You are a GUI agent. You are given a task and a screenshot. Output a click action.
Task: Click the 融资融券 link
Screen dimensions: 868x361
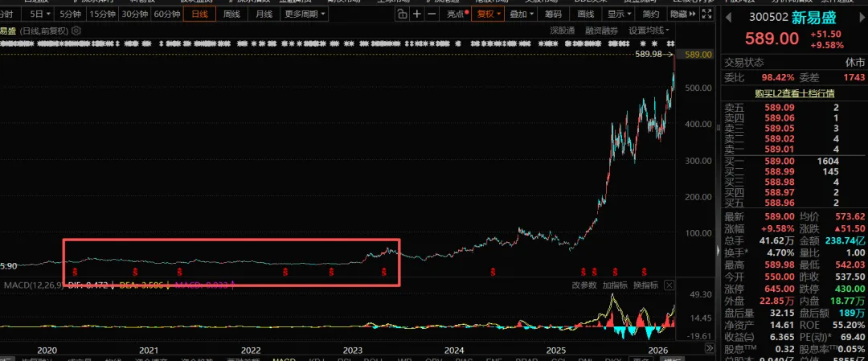pyautogui.click(x=602, y=31)
